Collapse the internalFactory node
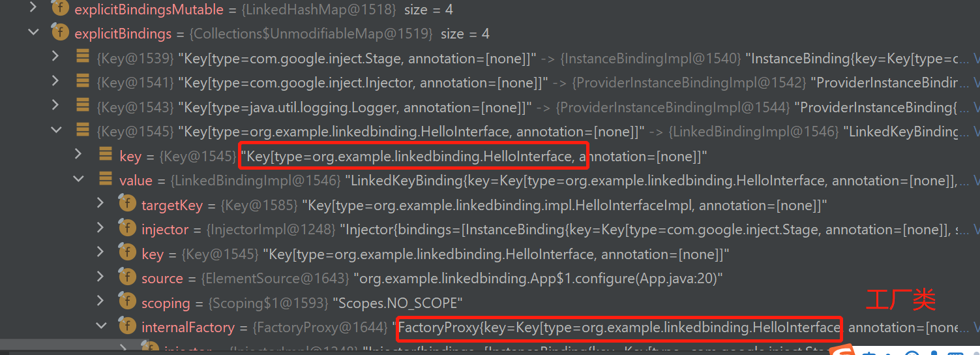 100,326
